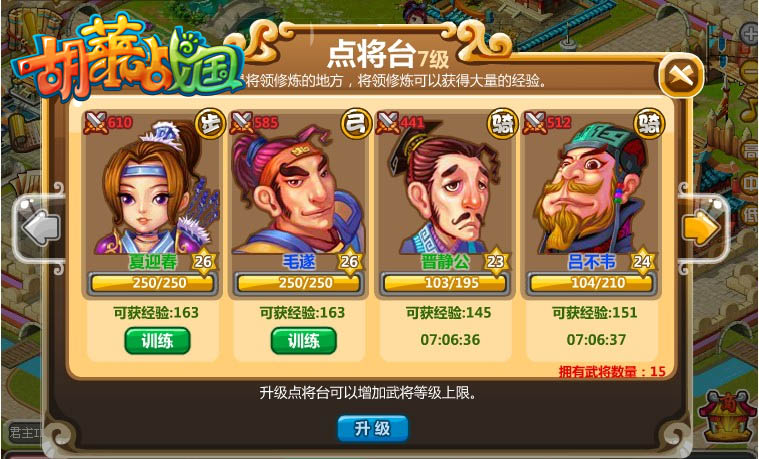Click level 24 star badge on 吕不韦
Viewport: 759px width, 459px height.
click(x=642, y=262)
